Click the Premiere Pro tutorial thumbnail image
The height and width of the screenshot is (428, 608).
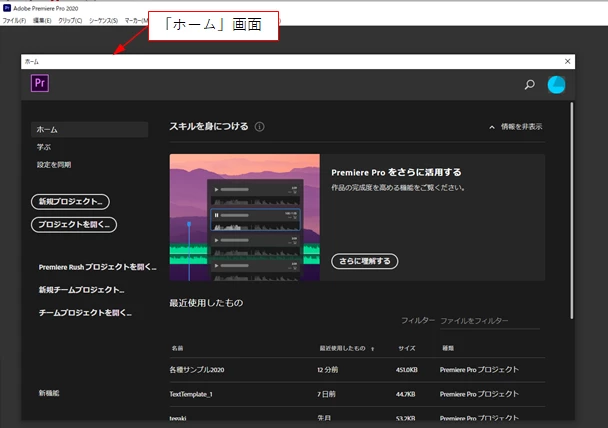(x=245, y=217)
